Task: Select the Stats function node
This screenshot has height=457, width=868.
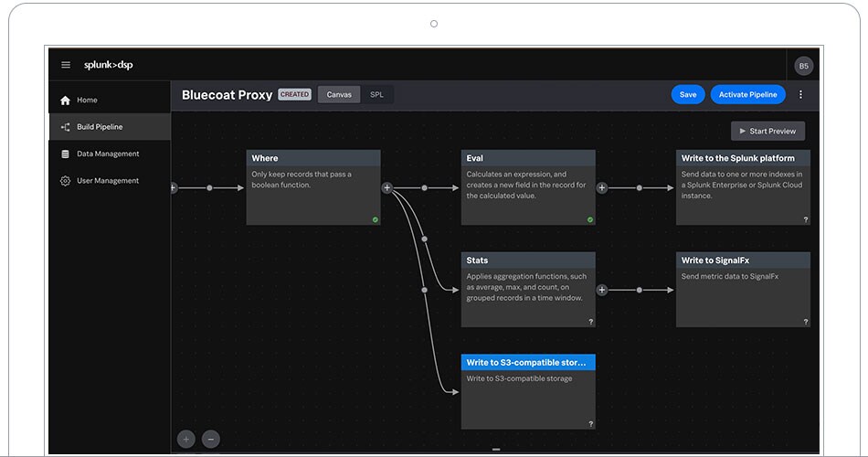Action: coord(528,290)
